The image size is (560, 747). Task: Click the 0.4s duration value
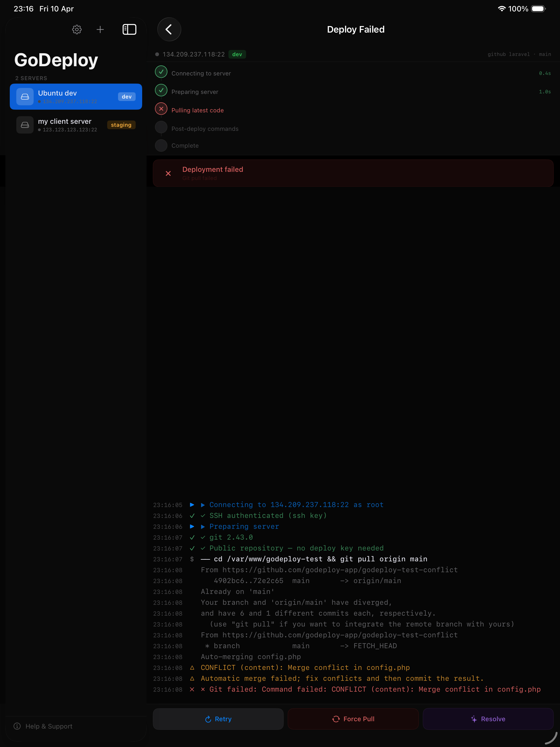pos(545,73)
